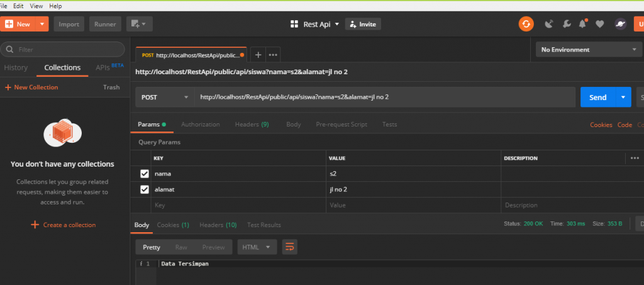Viewport: 644px width, 285px height.
Task: Expand the Send button dropdown arrow
Action: pyautogui.click(x=623, y=98)
